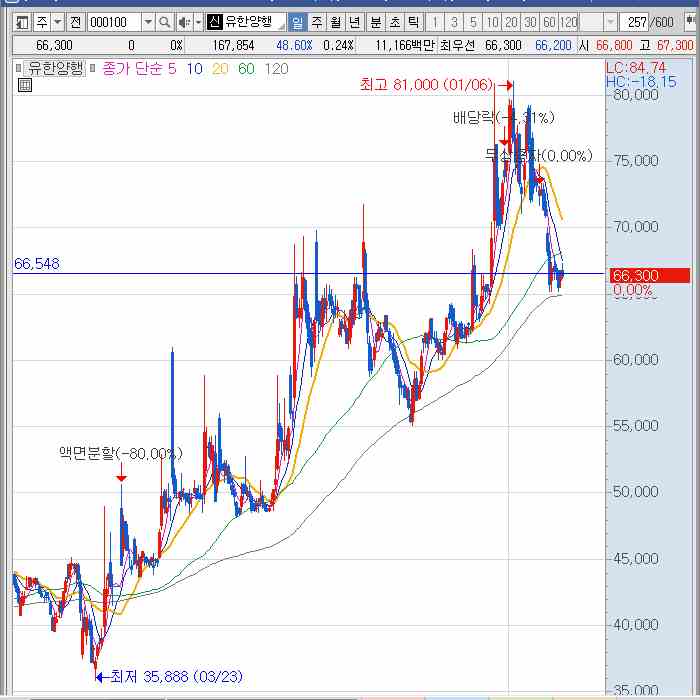Click the 유한양행 stock name box
The image size is (700, 700).
pos(254,22)
